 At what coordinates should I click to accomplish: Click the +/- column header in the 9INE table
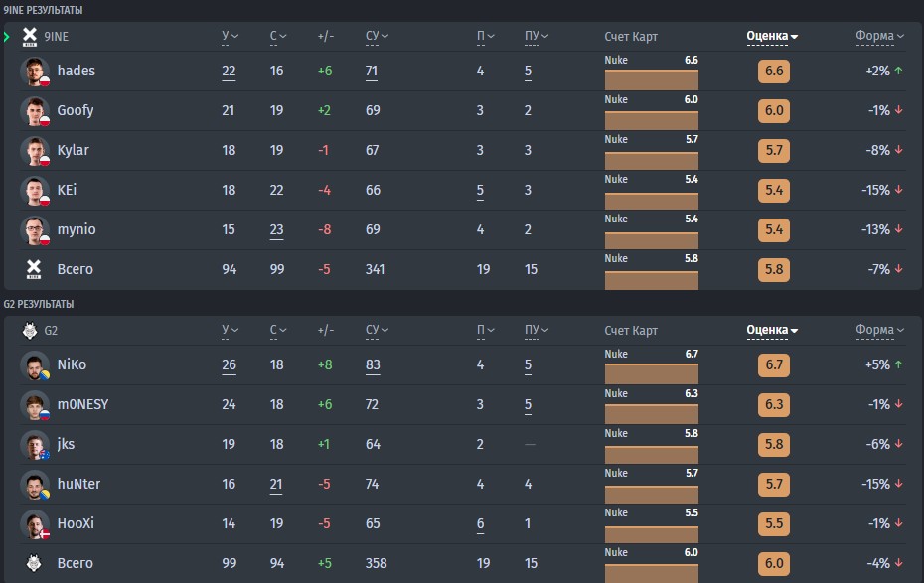tap(326, 36)
